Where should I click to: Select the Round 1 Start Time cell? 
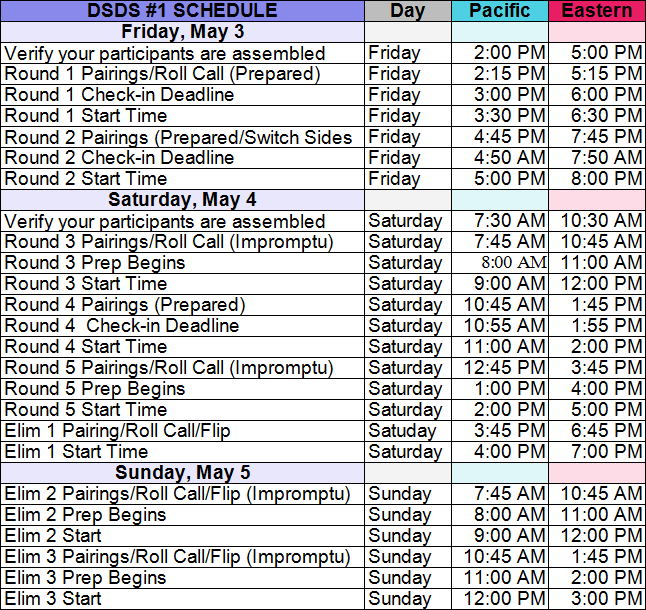[x=87, y=116]
